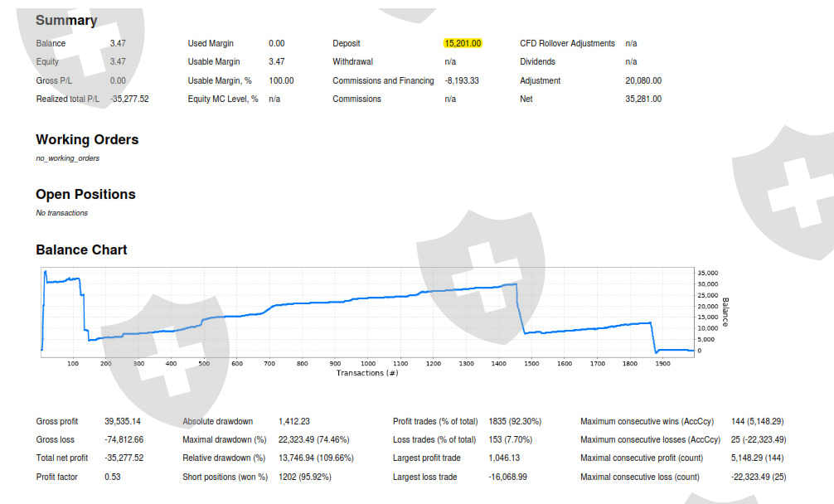Click the Net value 35,281.00
Image resolution: width=834 pixels, height=504 pixels.
643,99
